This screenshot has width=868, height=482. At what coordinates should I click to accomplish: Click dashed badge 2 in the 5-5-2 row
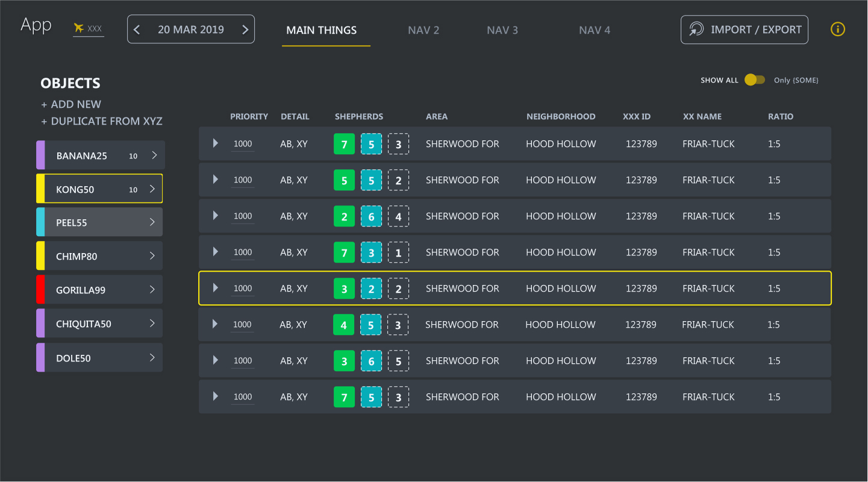pyautogui.click(x=399, y=180)
